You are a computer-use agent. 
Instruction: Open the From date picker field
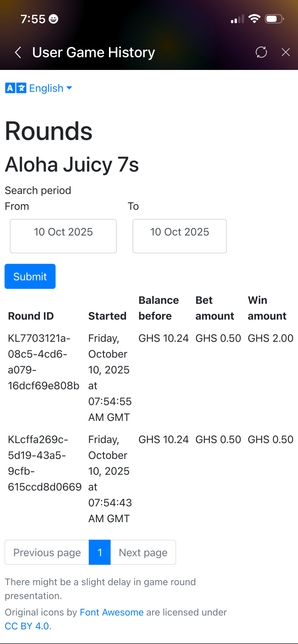pos(63,236)
